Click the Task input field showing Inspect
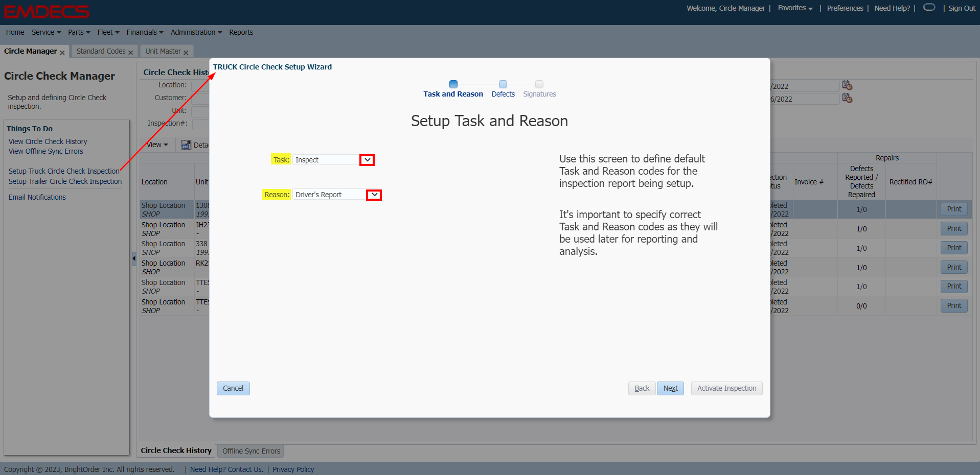980x475 pixels. point(326,160)
